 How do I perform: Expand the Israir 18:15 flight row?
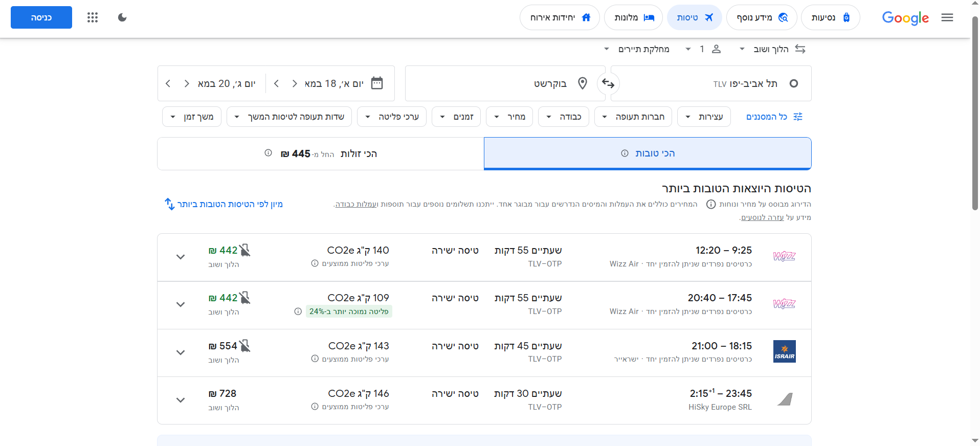(x=181, y=352)
